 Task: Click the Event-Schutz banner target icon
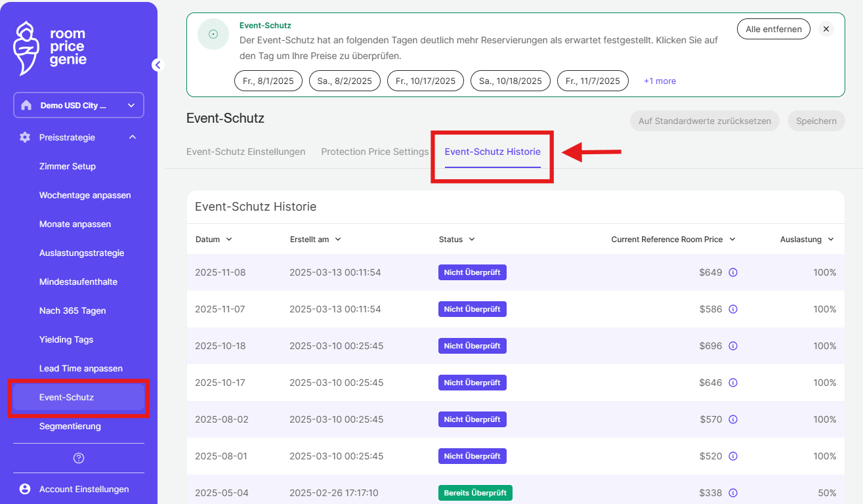click(x=213, y=34)
